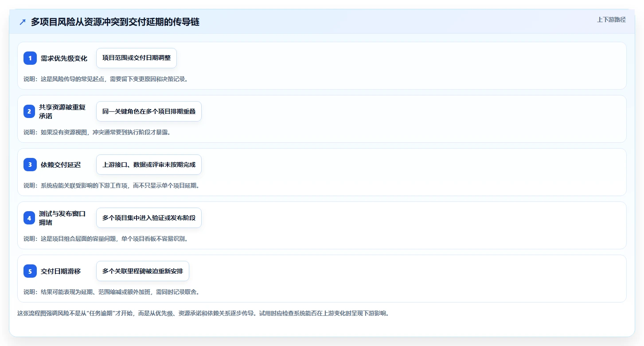Click the 项目范围或交付日期调整 box
Screen dimensions: 644x346
[137, 58]
